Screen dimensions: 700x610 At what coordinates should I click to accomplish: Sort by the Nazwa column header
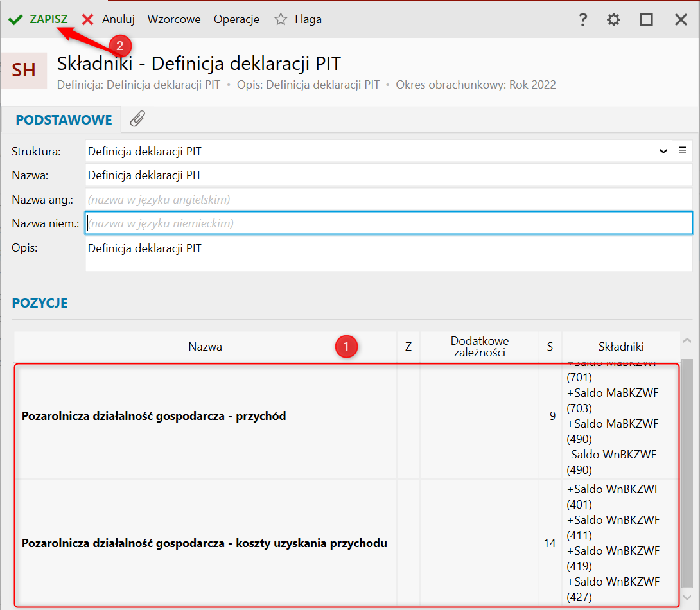(205, 346)
